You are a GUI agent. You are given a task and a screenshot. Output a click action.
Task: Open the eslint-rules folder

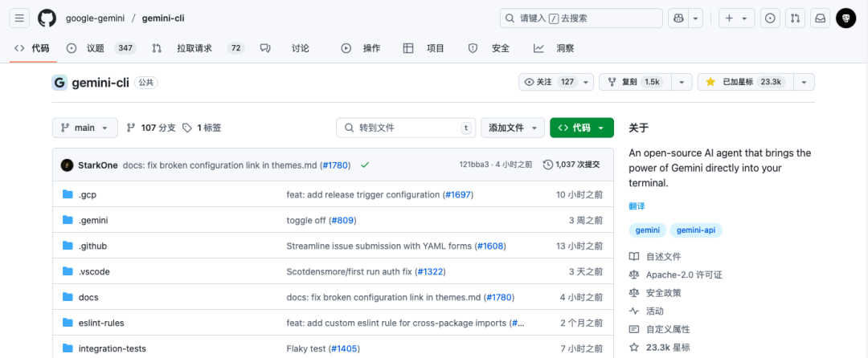pos(101,323)
